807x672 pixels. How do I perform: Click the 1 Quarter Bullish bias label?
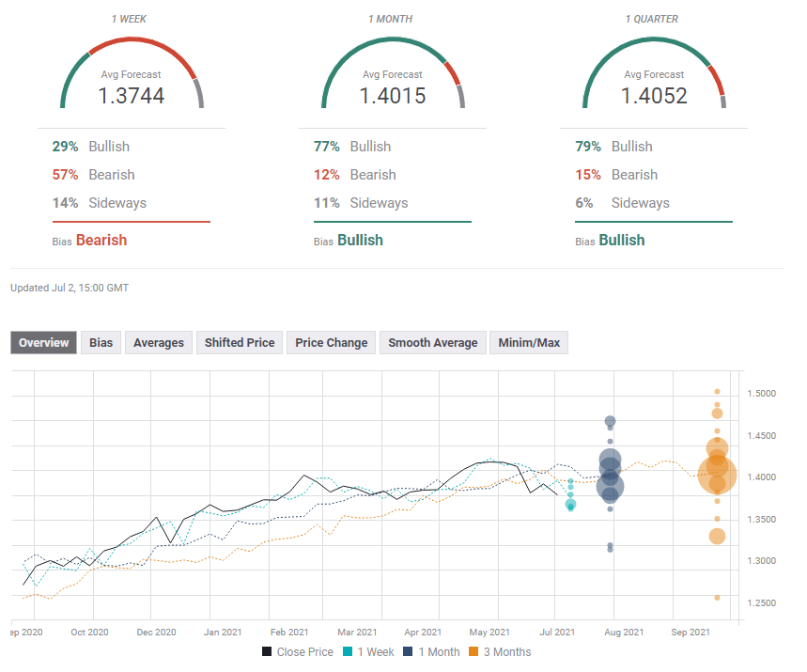pyautogui.click(x=622, y=241)
